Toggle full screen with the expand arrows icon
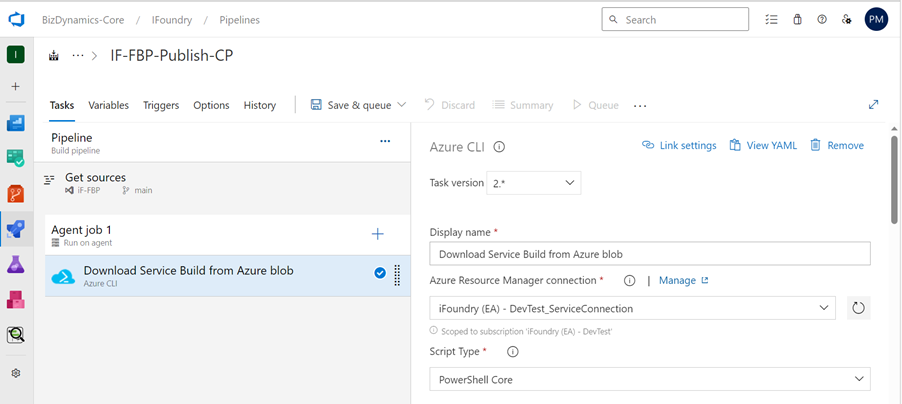Screen dimensions: 902x404 [x=873, y=105]
